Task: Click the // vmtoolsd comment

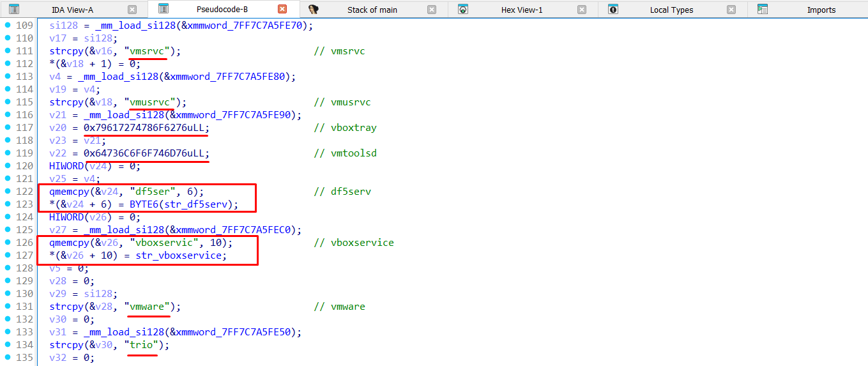Action: [x=346, y=153]
